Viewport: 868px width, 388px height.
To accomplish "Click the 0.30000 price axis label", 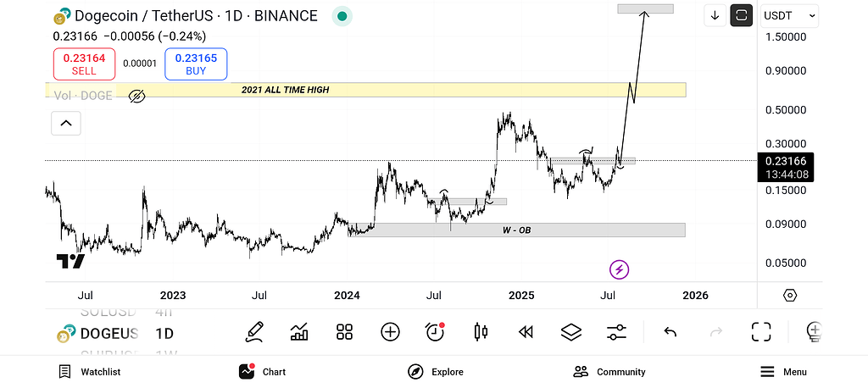I will [x=786, y=144].
